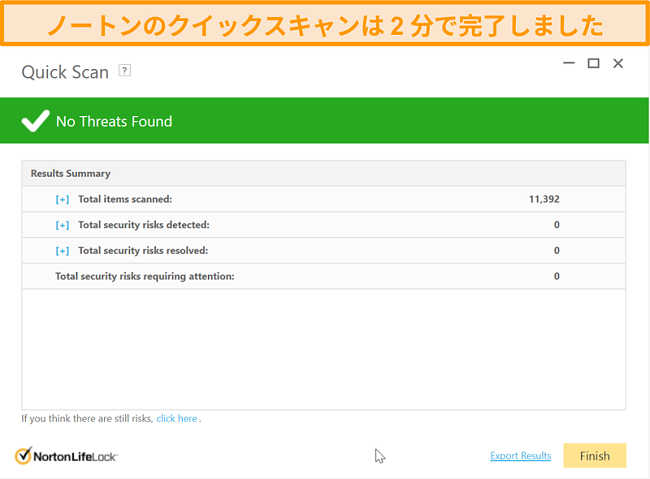The width and height of the screenshot is (650, 479).
Task: Minimize the Quick Scan window
Action: pyautogui.click(x=568, y=63)
